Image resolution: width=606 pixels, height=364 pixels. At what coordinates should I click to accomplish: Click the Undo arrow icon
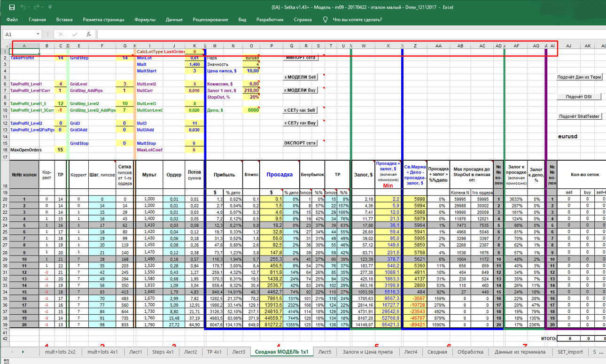coord(24,7)
